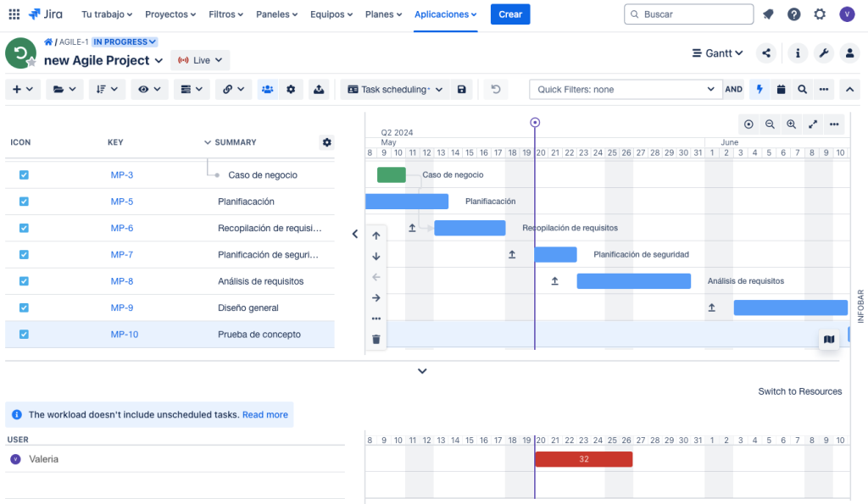Expand the Gantt to fullscreen with arrows icon
The height and width of the screenshot is (504, 868).
pos(812,124)
